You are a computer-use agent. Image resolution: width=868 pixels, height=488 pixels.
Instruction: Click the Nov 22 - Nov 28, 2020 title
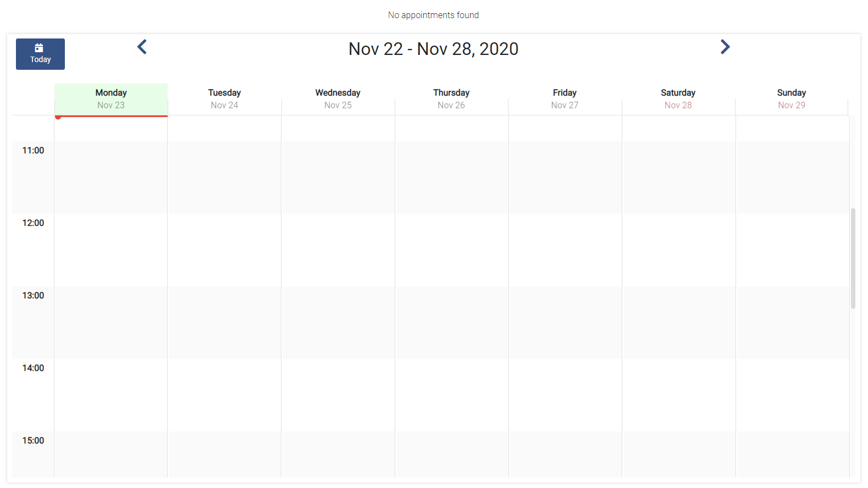pos(433,49)
